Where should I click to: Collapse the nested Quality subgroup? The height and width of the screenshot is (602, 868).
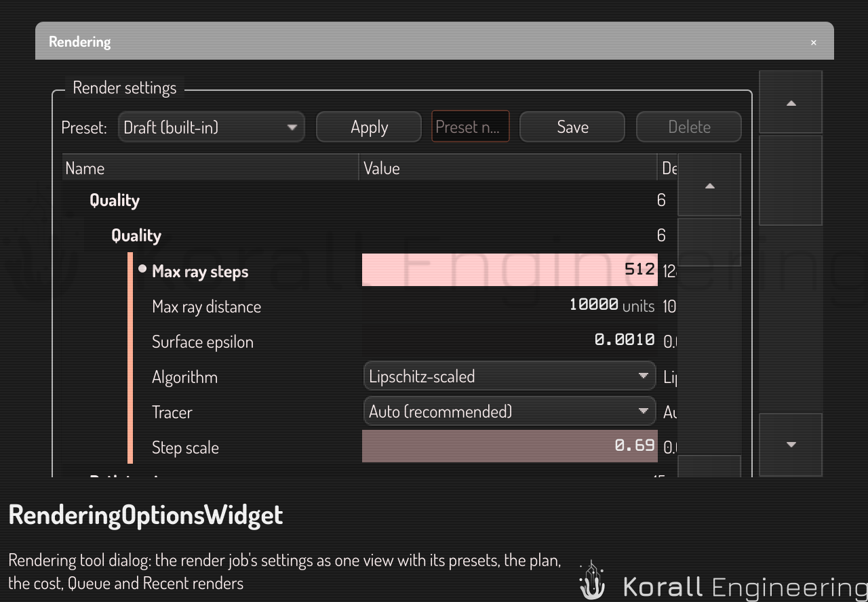[136, 235]
